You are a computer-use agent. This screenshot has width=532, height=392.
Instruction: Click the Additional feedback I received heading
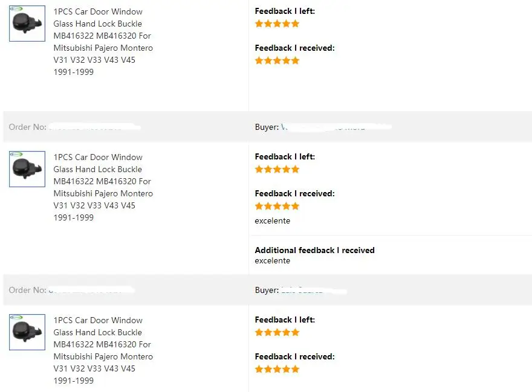314,250
